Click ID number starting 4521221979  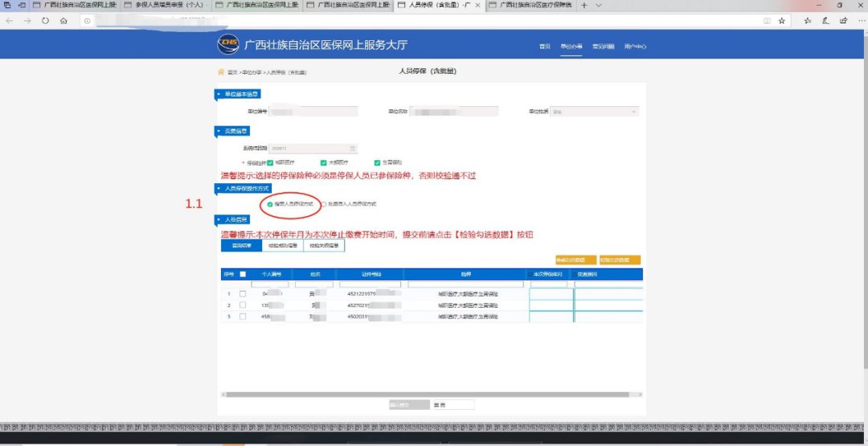(362, 294)
